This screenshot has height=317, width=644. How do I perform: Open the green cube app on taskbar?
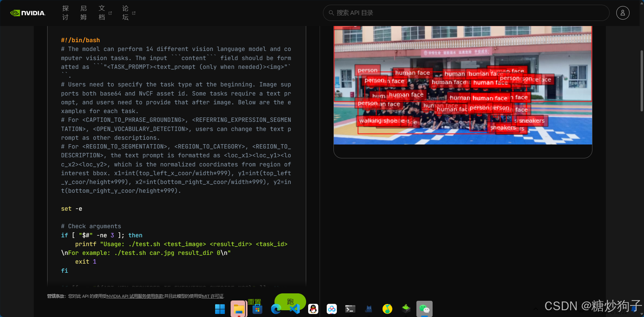tap(406, 308)
